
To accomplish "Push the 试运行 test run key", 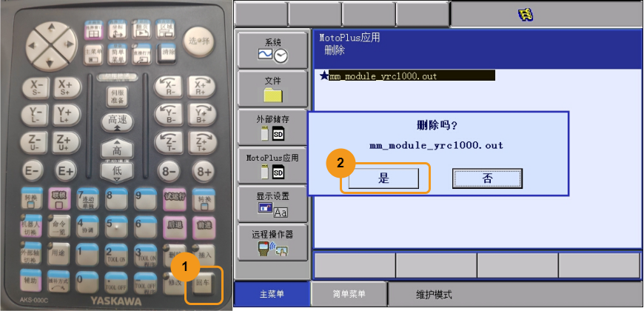I will coord(174,198).
